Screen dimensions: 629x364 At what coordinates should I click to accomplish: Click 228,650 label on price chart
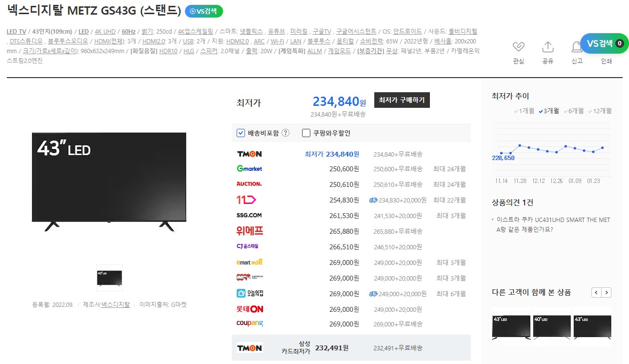click(504, 158)
